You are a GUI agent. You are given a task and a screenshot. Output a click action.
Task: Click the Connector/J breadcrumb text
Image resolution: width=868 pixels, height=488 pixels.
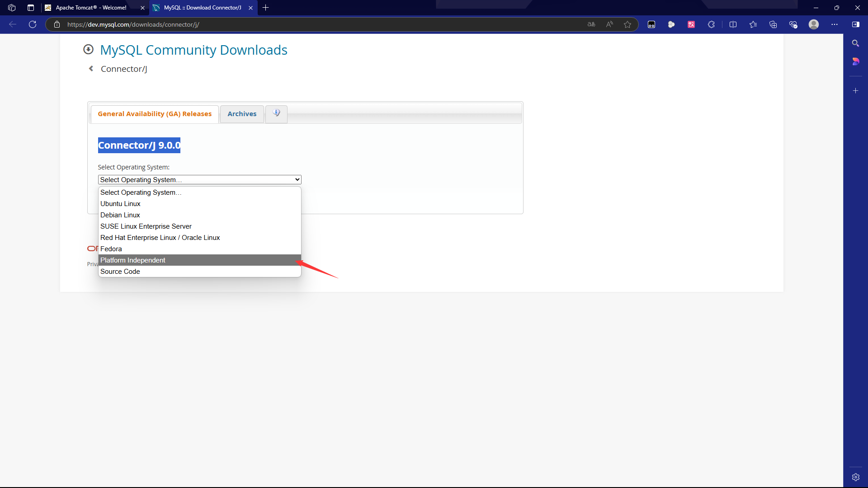tap(124, 69)
